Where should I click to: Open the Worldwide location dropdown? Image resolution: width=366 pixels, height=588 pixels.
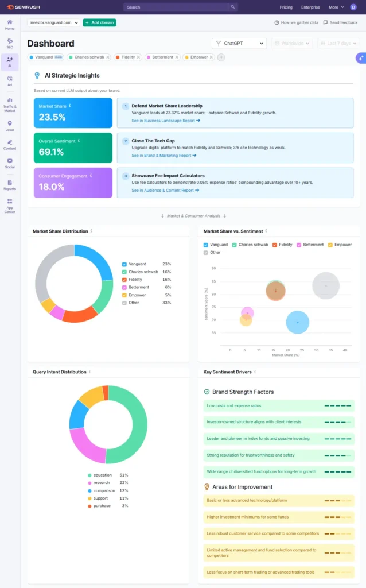pos(292,44)
